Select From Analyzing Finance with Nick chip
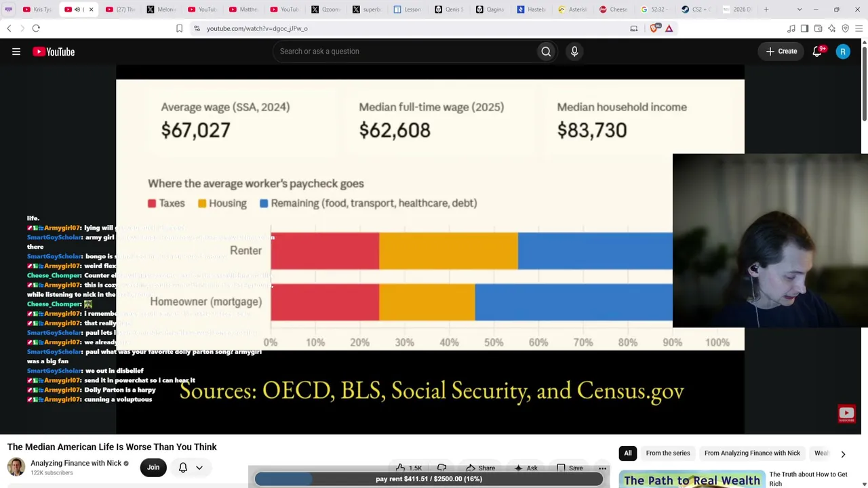The height and width of the screenshot is (488, 868). point(752,453)
